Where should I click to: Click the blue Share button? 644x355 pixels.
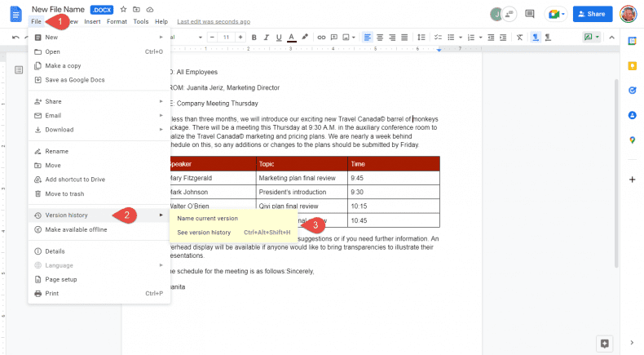tap(593, 14)
